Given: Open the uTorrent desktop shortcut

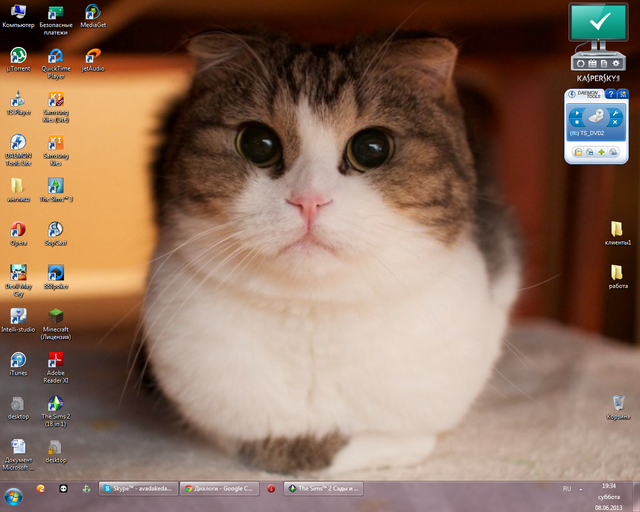Looking at the screenshot, I should coord(17,55).
